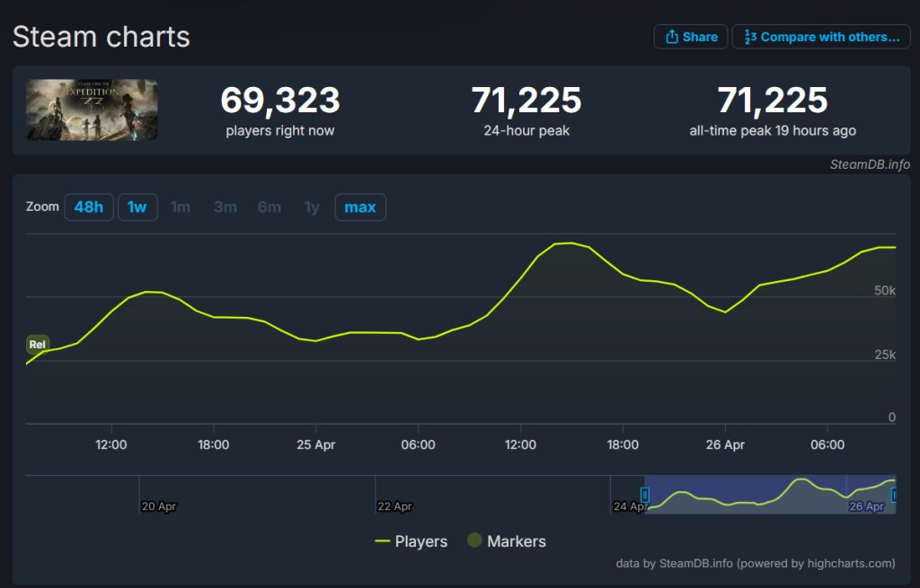Click the 25k y-axis label

885,354
